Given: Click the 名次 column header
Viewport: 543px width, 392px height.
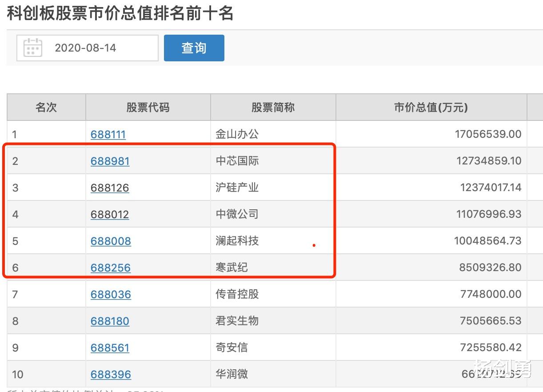Looking at the screenshot, I should coord(46,107).
